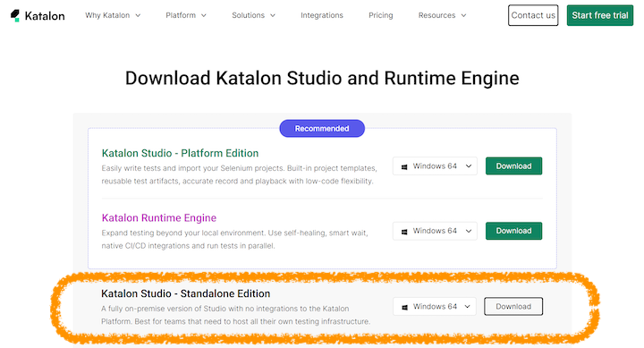The image size is (644, 348).
Task: Click Windows icon in Standalone Edition dropdown
Action: 404,308
